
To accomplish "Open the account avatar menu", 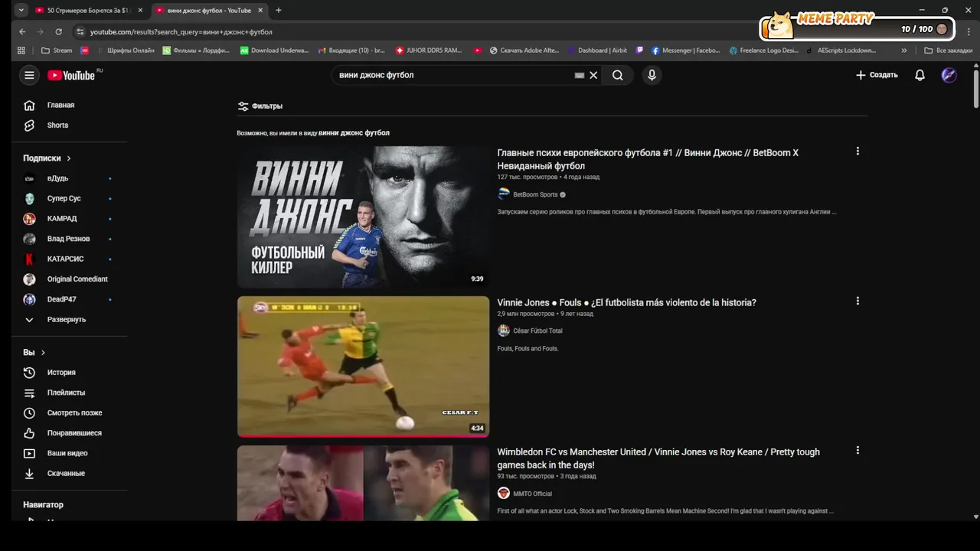I will [x=949, y=75].
